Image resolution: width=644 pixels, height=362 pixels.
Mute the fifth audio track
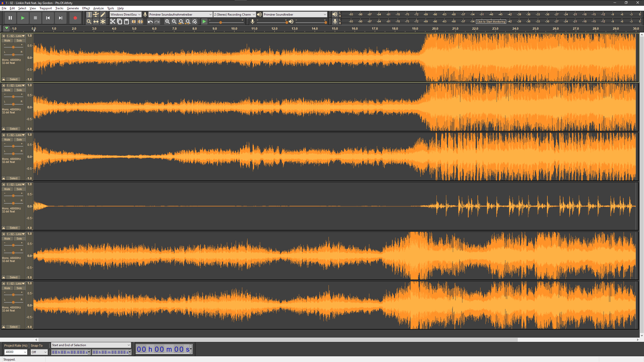coord(7,239)
